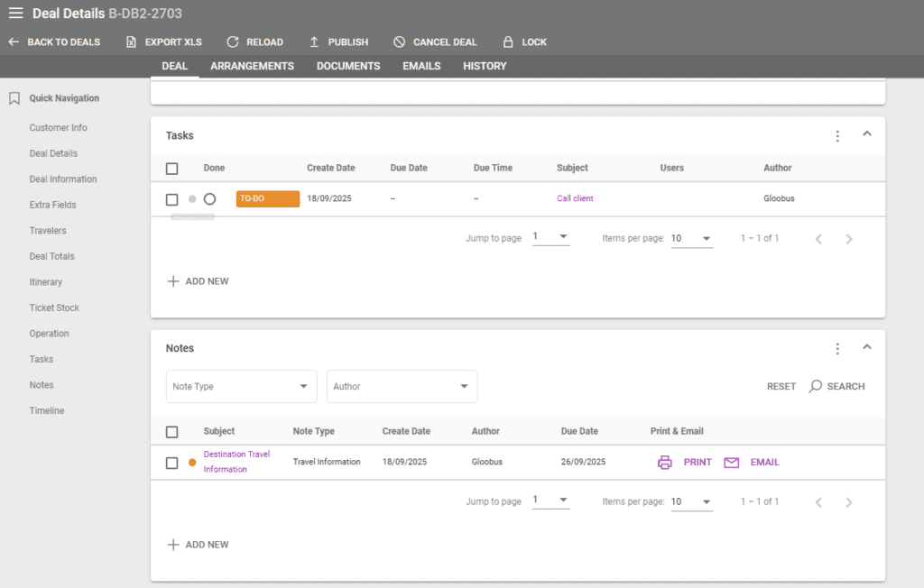Open the Author filter dropdown
This screenshot has height=588, width=924.
[402, 386]
